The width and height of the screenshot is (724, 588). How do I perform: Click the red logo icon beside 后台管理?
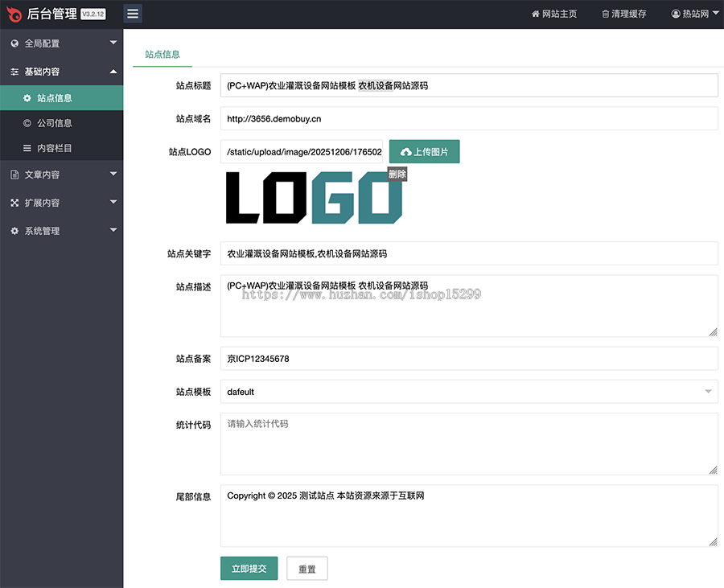[x=14, y=14]
